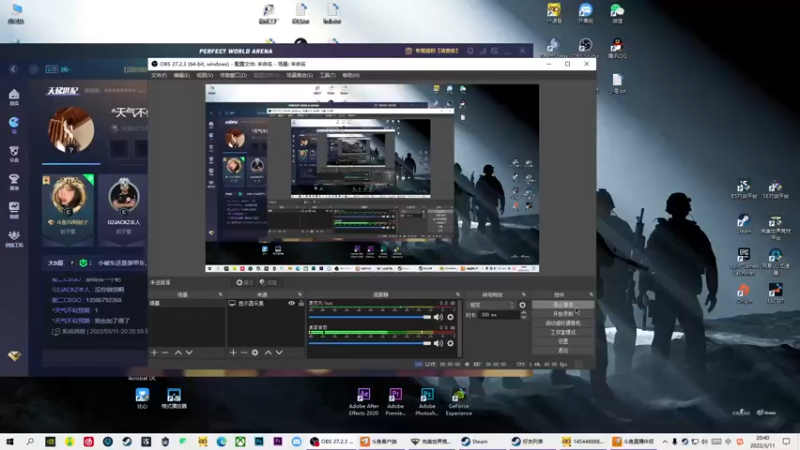Open Mic/Aux audio settings gear
The image size is (800, 450).
tap(450, 317)
